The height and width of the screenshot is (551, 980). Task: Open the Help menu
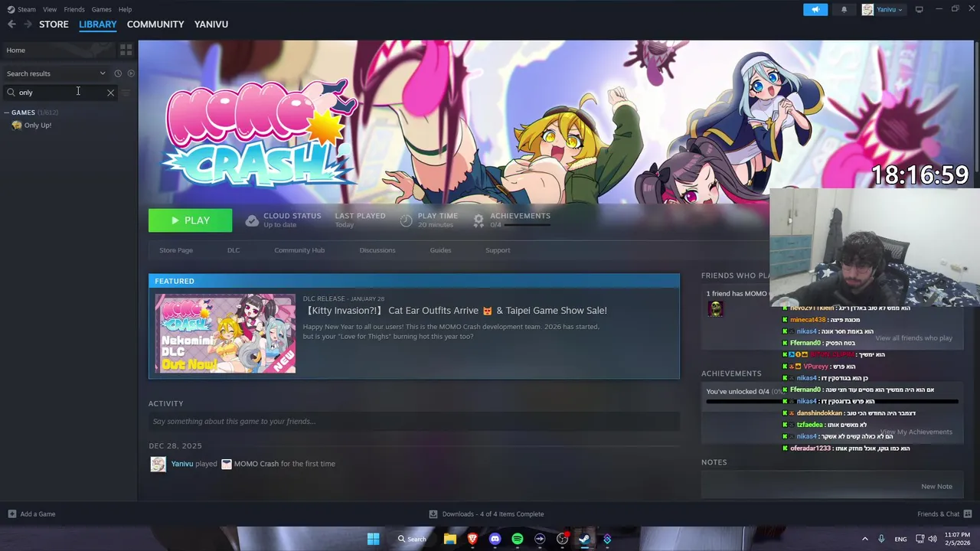coord(125,9)
